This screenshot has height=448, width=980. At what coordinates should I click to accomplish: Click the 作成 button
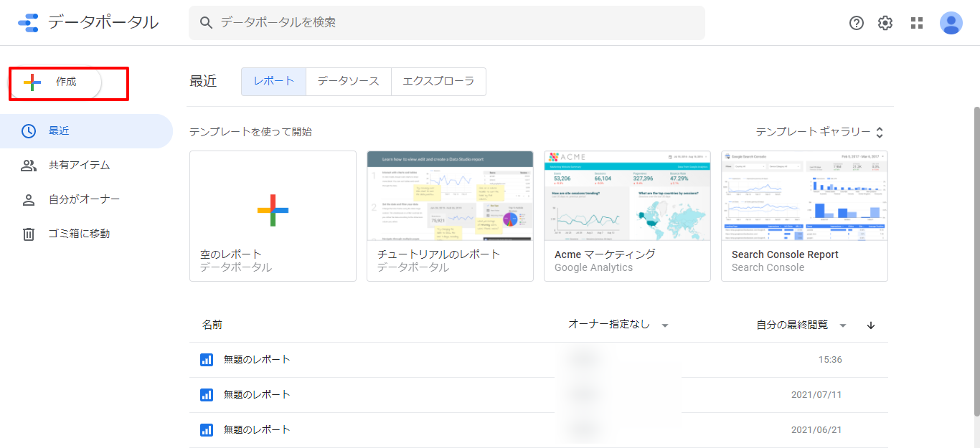click(x=55, y=83)
